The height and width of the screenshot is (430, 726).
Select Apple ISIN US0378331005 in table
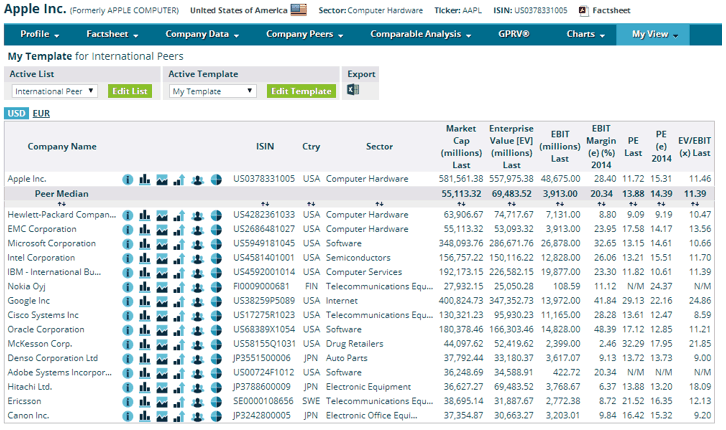tap(264, 179)
